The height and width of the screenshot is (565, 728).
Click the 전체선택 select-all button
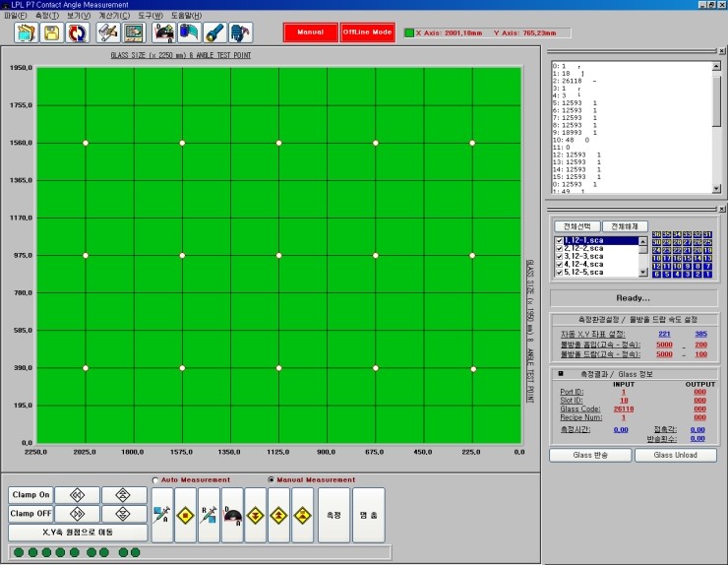[577, 226]
